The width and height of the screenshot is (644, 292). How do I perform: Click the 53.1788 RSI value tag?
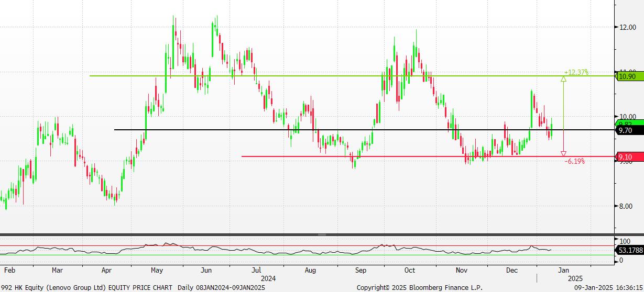tap(630, 251)
